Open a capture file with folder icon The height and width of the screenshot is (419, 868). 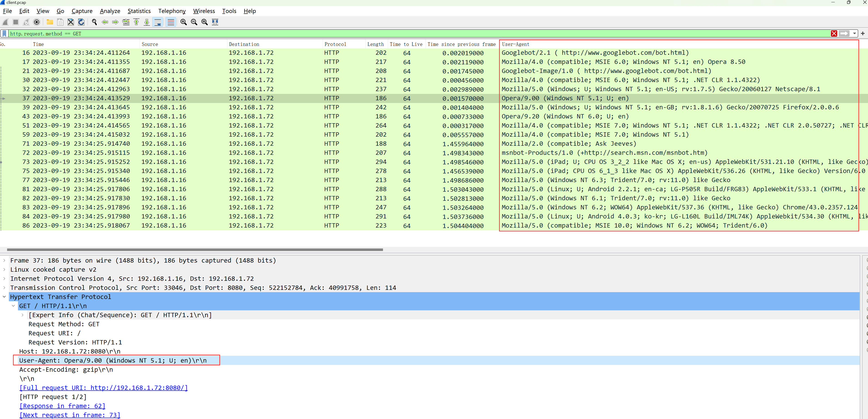(50, 22)
